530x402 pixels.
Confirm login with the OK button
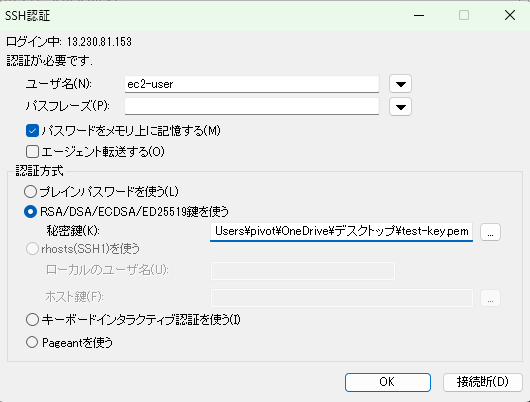(x=388, y=382)
